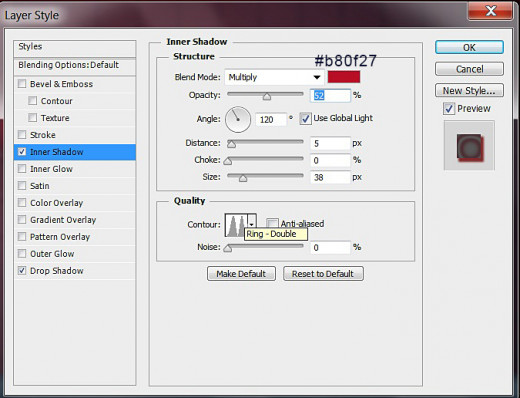Open the Gradient Overlay settings row
This screenshot has width=520, height=398.
click(x=75, y=220)
